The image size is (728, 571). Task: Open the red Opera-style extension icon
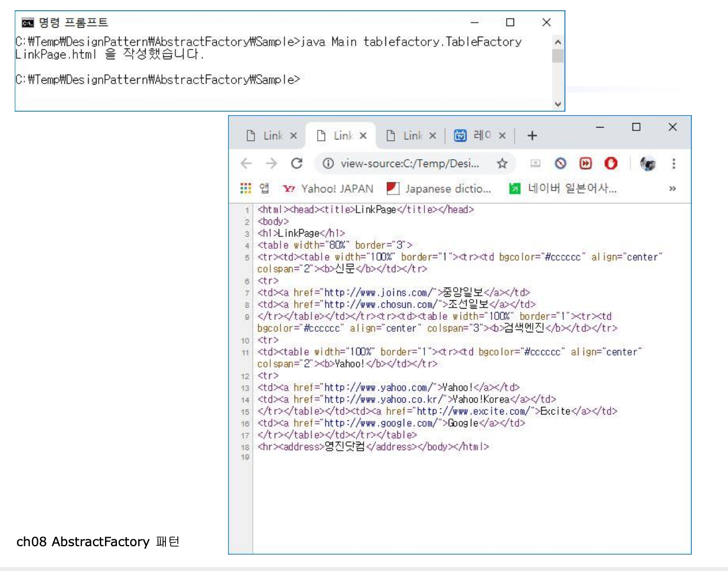click(x=611, y=164)
